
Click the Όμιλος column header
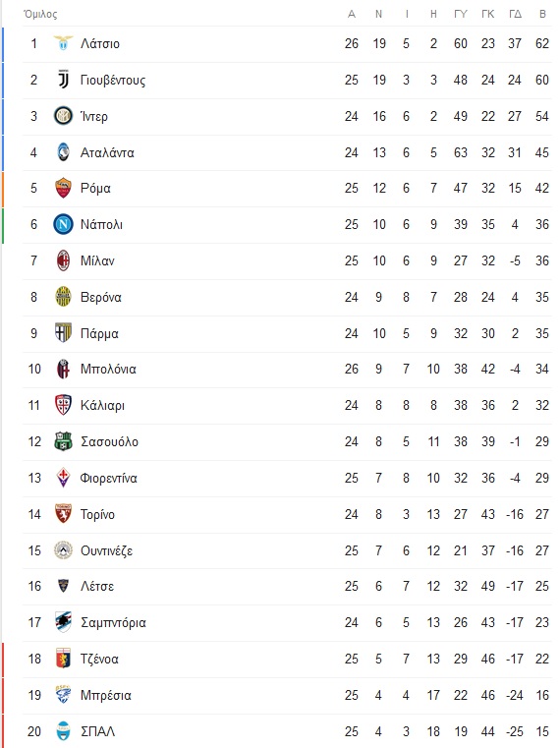pos(40,15)
